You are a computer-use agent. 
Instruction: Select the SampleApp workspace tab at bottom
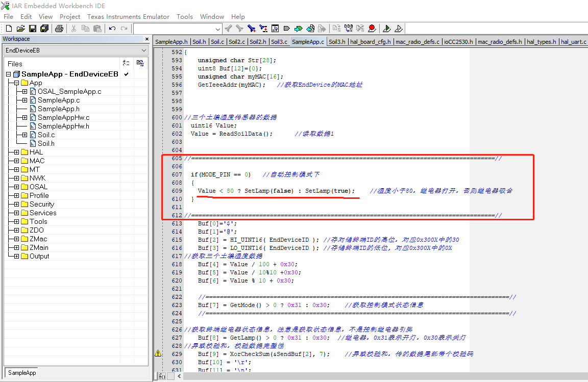(22, 373)
